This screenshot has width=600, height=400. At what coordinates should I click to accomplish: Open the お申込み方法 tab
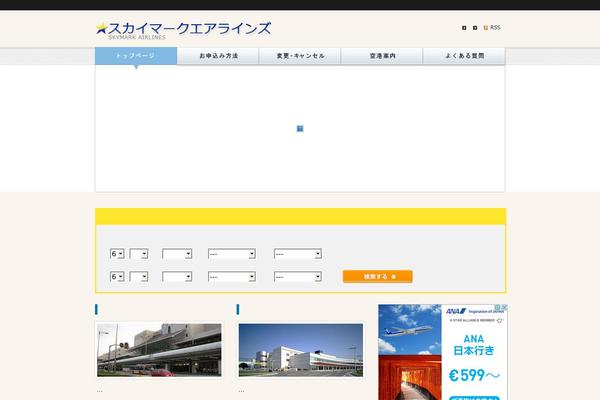pyautogui.click(x=218, y=56)
